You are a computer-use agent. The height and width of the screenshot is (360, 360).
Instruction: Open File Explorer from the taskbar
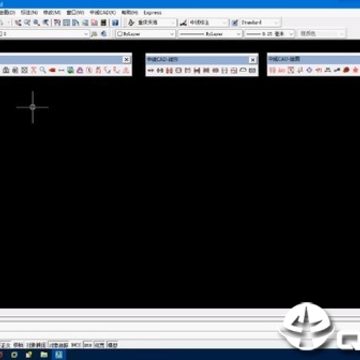(x=44, y=354)
